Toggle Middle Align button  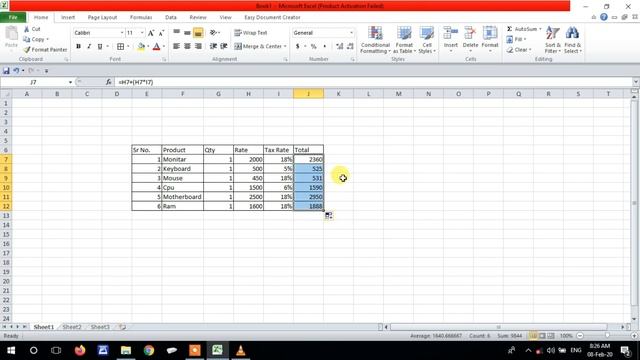[187, 33]
